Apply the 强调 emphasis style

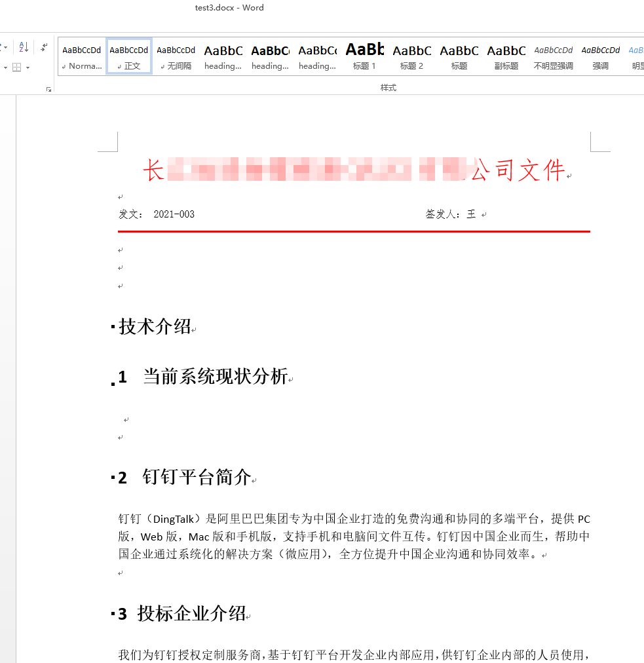600,56
